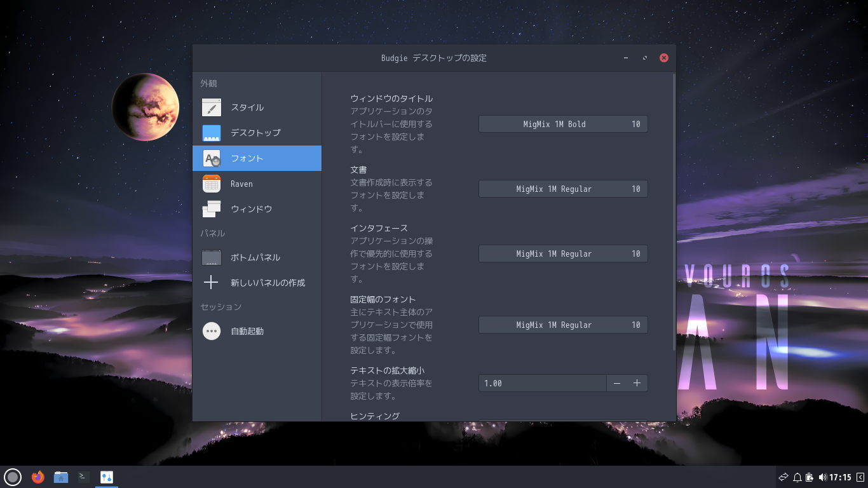
Task: Change the 文書 font button
Action: tap(563, 189)
